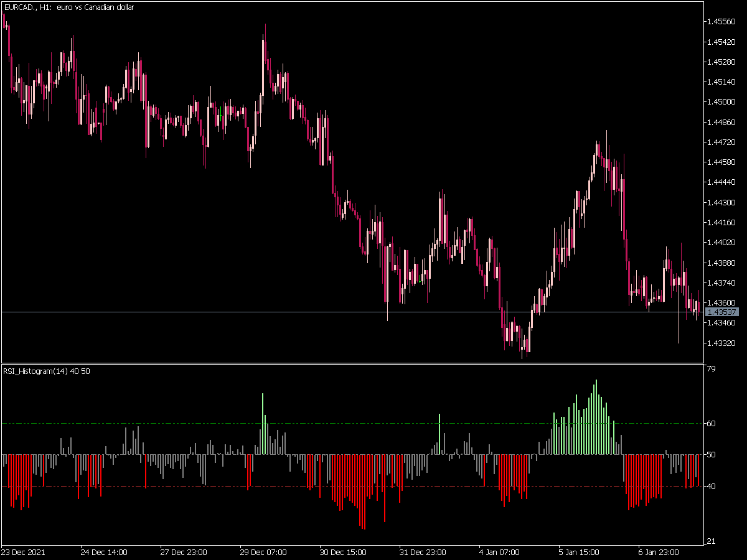747x560 pixels.
Task: Click price level 1.45280 on the scale
Action: click(722, 62)
